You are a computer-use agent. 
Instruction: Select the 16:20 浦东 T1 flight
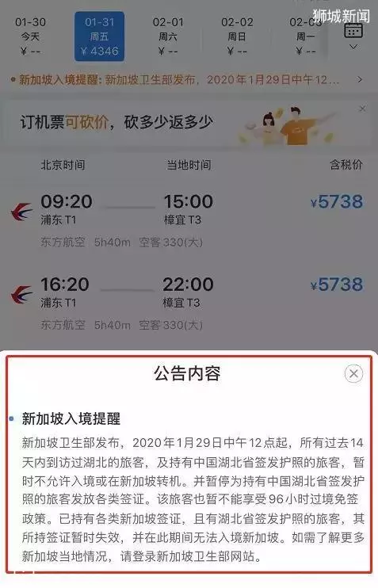click(189, 303)
